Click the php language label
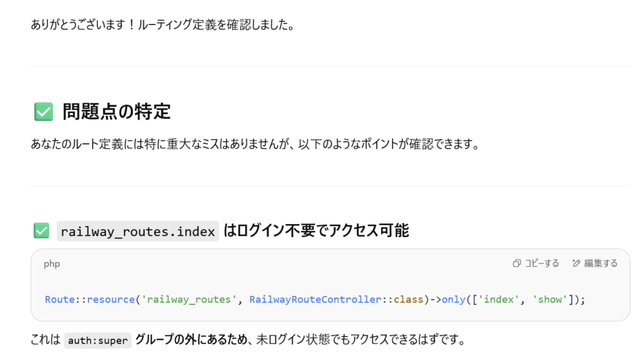 click(x=52, y=264)
